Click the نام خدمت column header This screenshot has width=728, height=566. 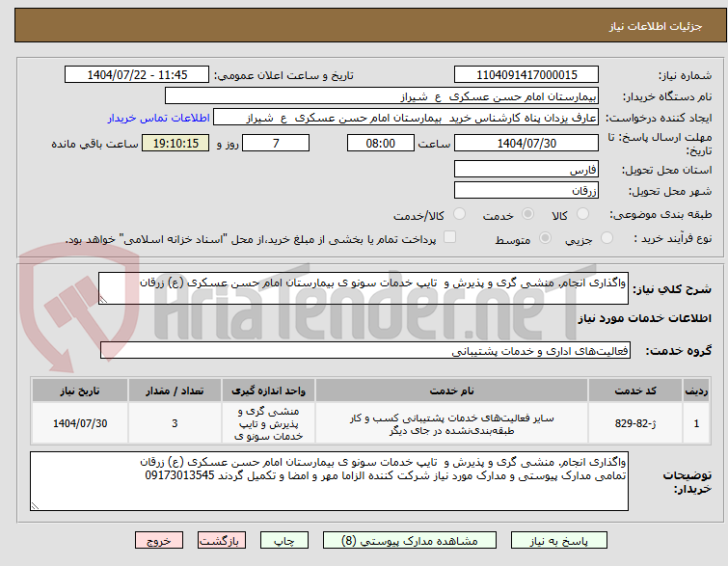(x=451, y=391)
